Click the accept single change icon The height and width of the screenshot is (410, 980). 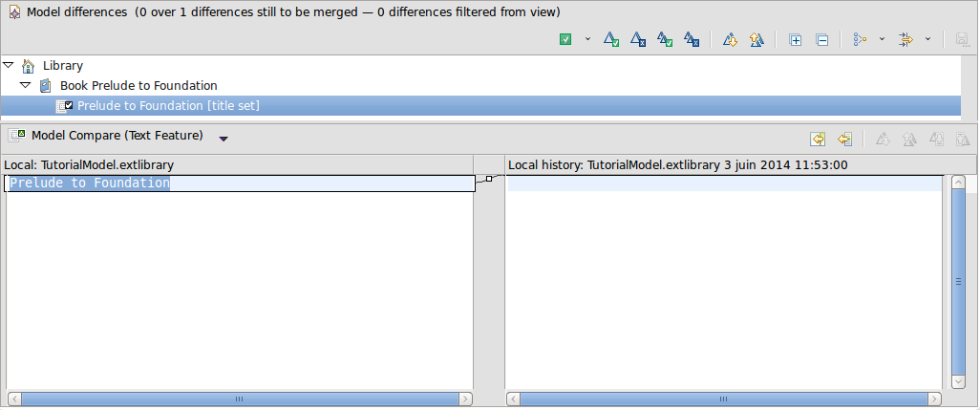(x=612, y=40)
